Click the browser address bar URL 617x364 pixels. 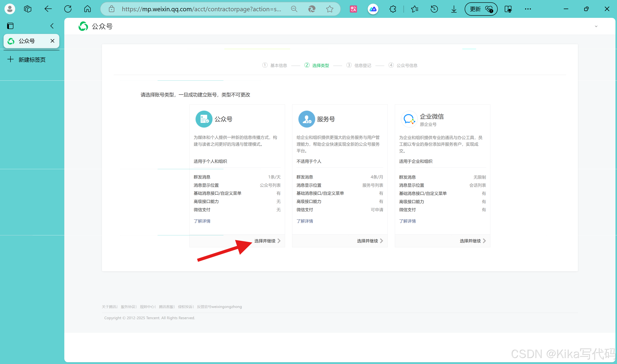coord(201,9)
